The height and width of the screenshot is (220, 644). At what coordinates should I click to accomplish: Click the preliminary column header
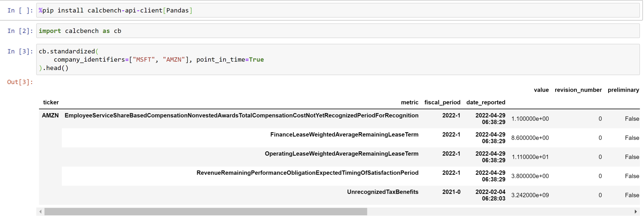pyautogui.click(x=623, y=90)
